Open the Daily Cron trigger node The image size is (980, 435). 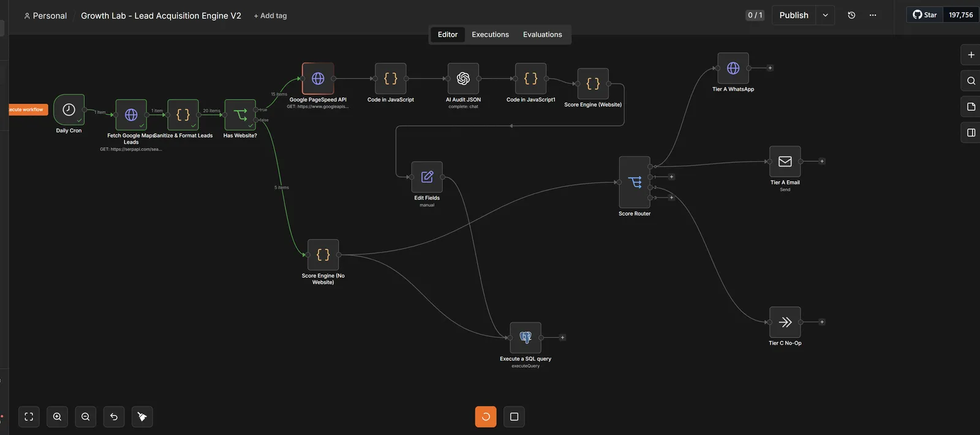pyautogui.click(x=69, y=110)
